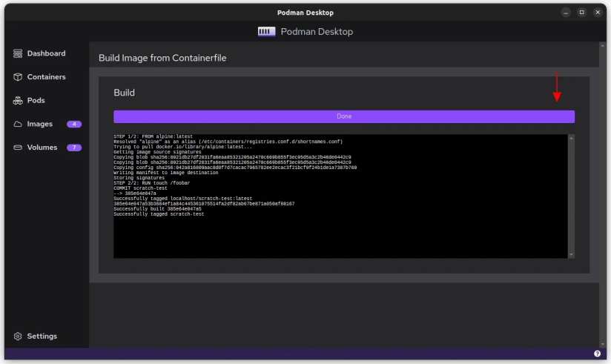Select the Pods menu label
This screenshot has height=364, width=611.
click(x=36, y=101)
